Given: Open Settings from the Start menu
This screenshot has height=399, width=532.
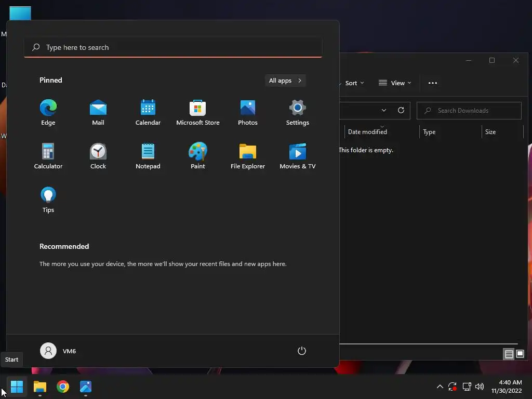Looking at the screenshot, I should coord(298,113).
